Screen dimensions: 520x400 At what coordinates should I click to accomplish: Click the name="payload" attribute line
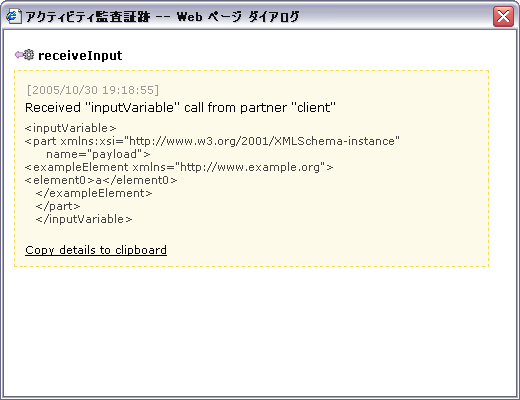(98, 154)
